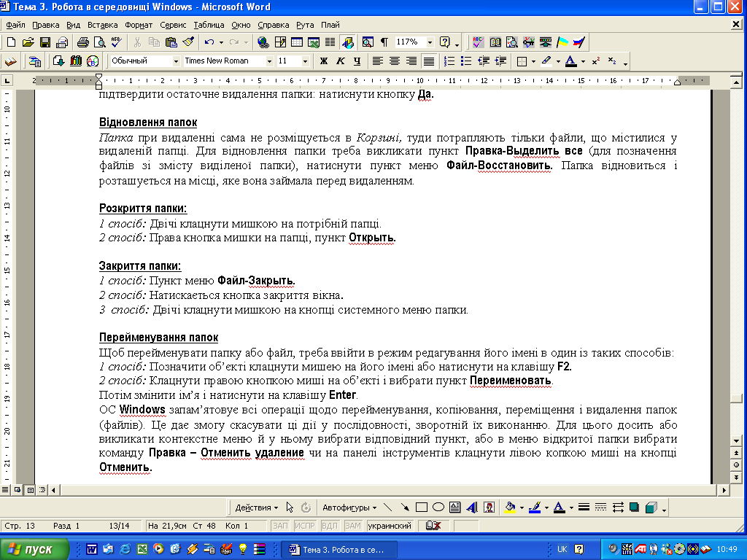Open the Document Map
Image resolution: width=747 pixels, height=560 pixels.
pos(368,42)
